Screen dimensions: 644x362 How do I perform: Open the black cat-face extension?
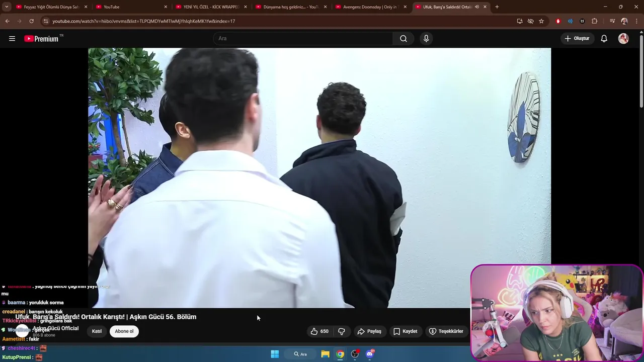point(582,21)
